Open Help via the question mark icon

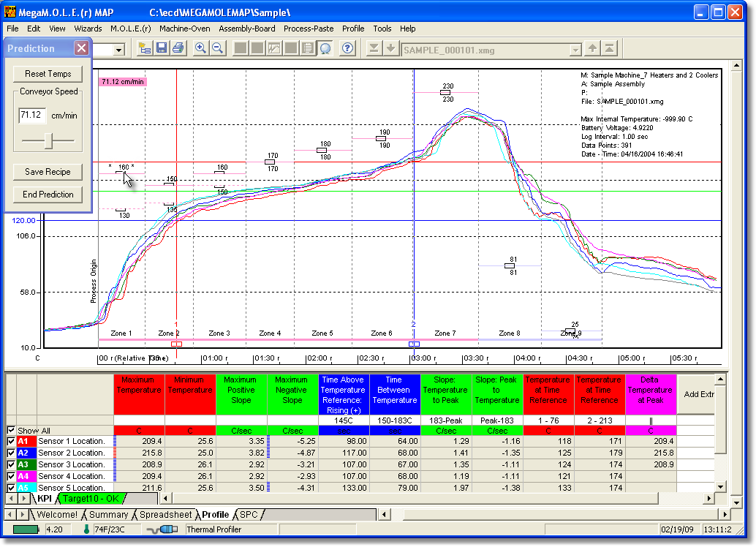347,48
